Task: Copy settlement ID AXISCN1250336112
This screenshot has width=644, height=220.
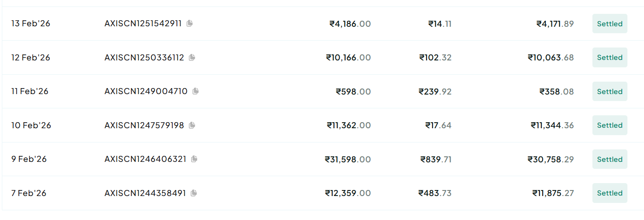Action: click(x=192, y=58)
